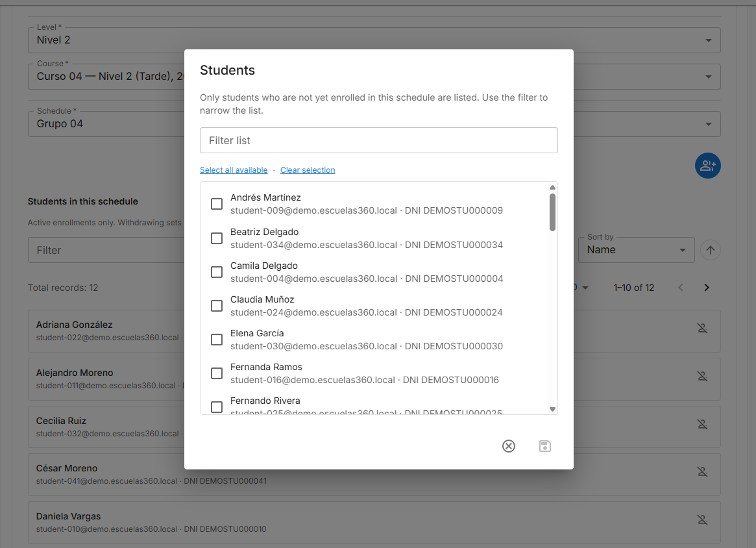Viewport: 756px width, 548px height.
Task: Click the Andrés Martínez name in the list
Action: [265, 197]
